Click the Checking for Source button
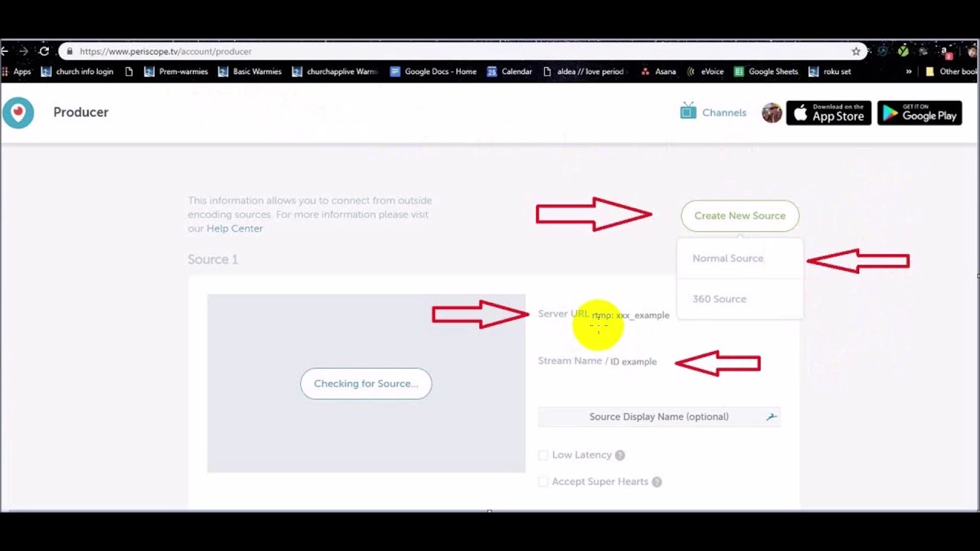This screenshot has width=980, height=551. [x=366, y=383]
